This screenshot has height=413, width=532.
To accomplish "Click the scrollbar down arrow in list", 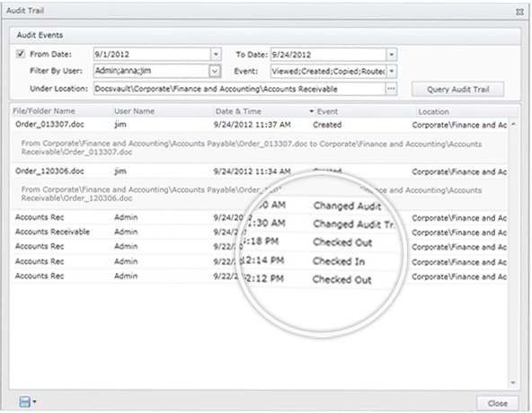I will [513, 382].
